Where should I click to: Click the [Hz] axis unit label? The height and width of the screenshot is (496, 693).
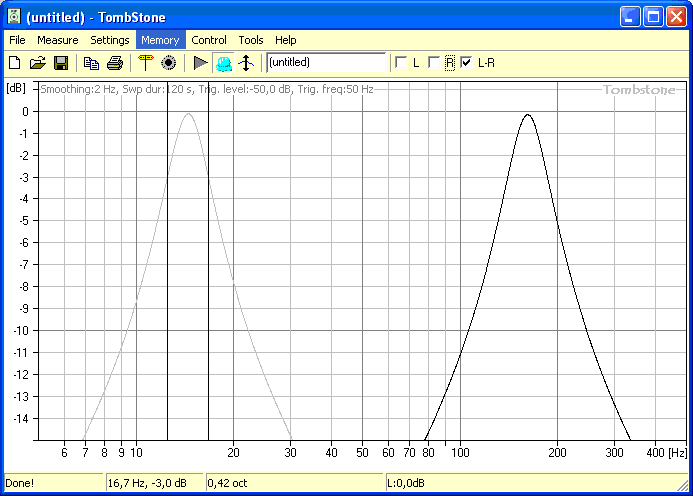[678, 452]
